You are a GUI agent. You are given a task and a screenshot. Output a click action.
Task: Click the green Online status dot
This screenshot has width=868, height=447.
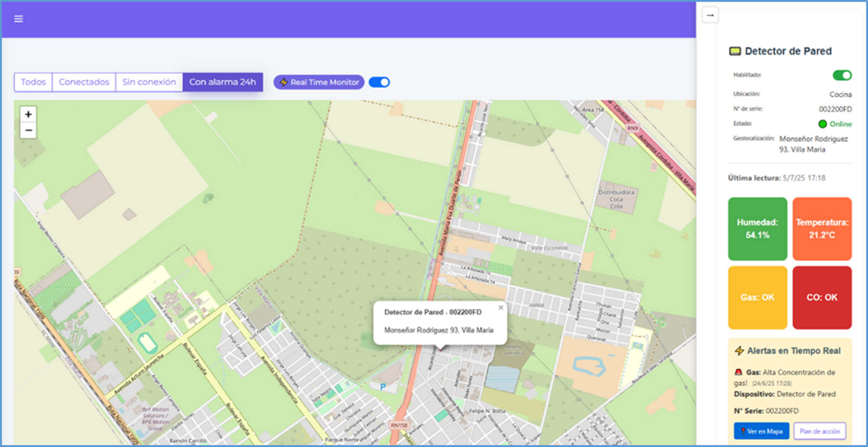click(x=822, y=124)
